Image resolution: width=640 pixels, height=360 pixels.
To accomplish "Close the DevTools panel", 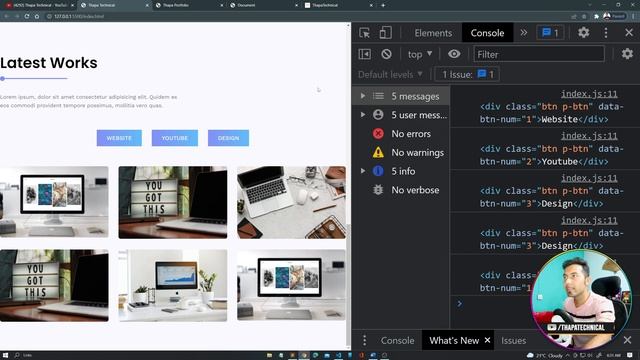I will (629, 33).
